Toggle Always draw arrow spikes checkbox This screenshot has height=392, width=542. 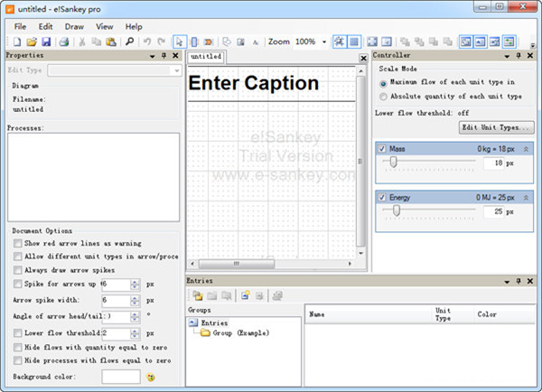click(19, 269)
